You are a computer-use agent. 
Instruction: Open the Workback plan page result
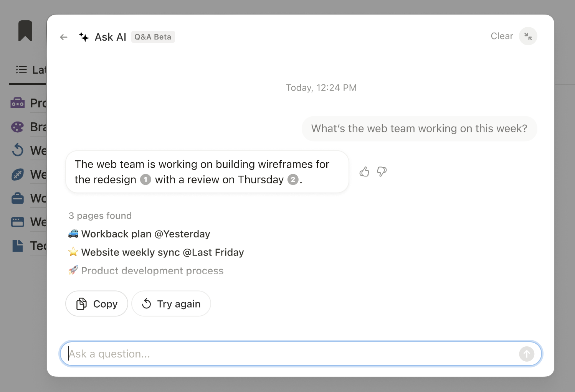pyautogui.click(x=139, y=234)
